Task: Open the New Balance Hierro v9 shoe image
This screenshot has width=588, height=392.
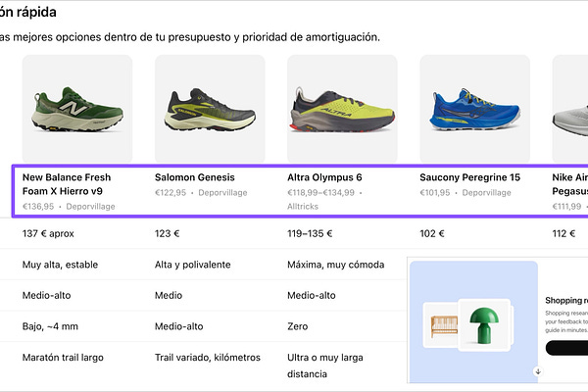Action: pyautogui.click(x=77, y=109)
